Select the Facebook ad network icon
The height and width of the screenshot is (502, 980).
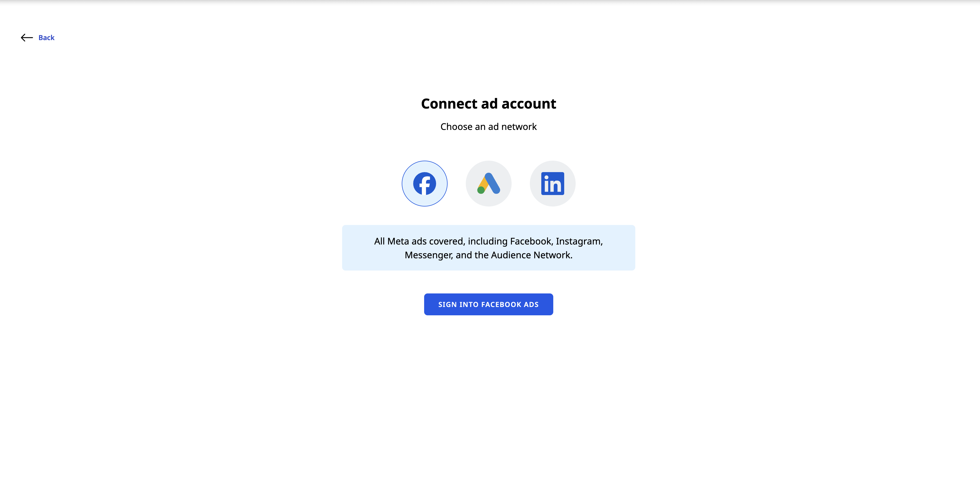425,184
